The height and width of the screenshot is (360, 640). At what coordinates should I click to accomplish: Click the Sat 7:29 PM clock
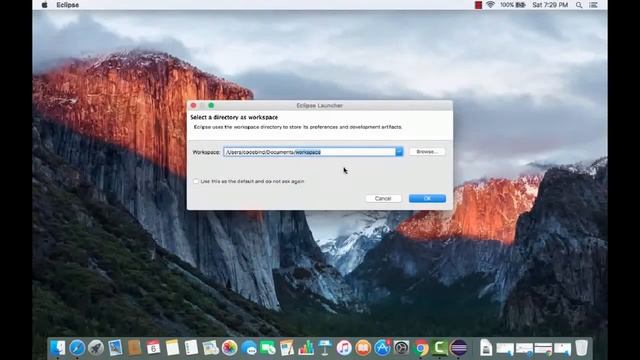click(x=550, y=5)
